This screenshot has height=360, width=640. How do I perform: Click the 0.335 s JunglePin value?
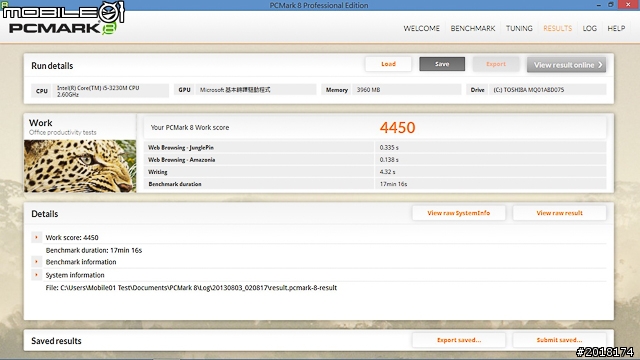tap(389, 147)
